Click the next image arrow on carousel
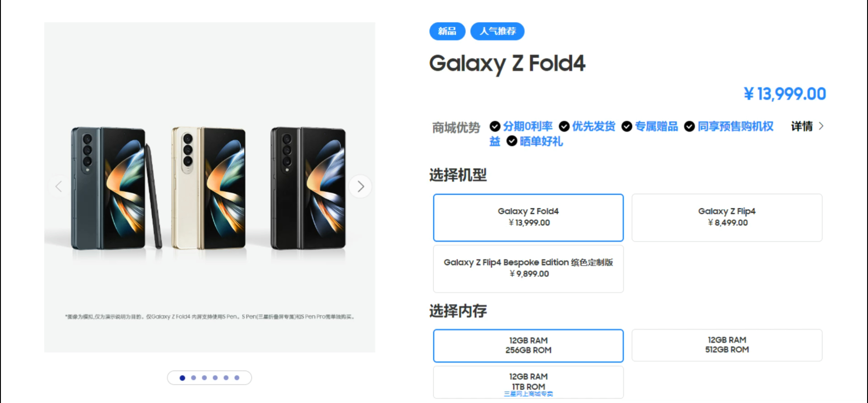The height and width of the screenshot is (403, 868). (x=360, y=186)
